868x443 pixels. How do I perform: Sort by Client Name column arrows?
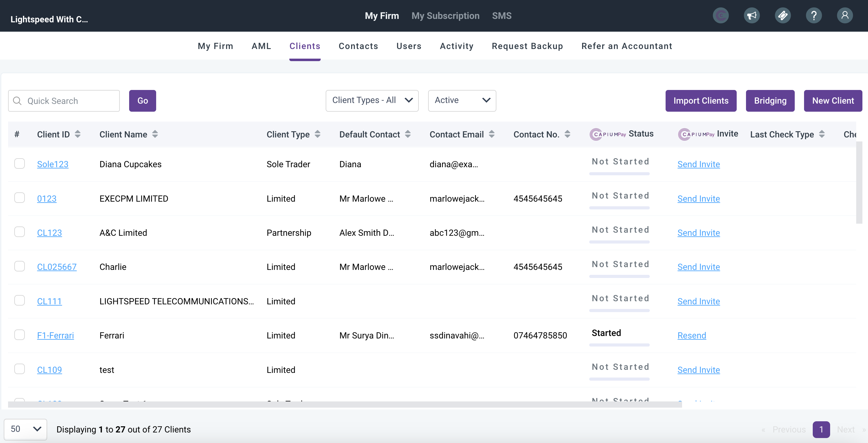[x=155, y=134]
